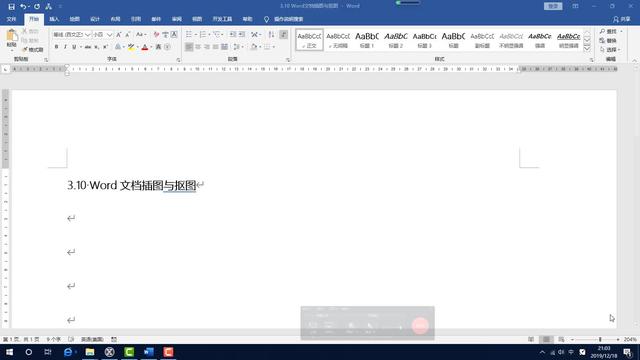Image resolution: width=640 pixels, height=360 pixels.
Task: Decrease font size
Action: click(x=127, y=35)
